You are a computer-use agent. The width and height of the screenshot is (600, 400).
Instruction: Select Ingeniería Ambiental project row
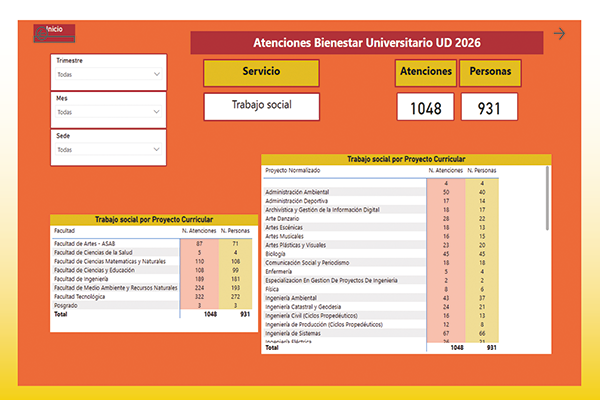(382, 298)
